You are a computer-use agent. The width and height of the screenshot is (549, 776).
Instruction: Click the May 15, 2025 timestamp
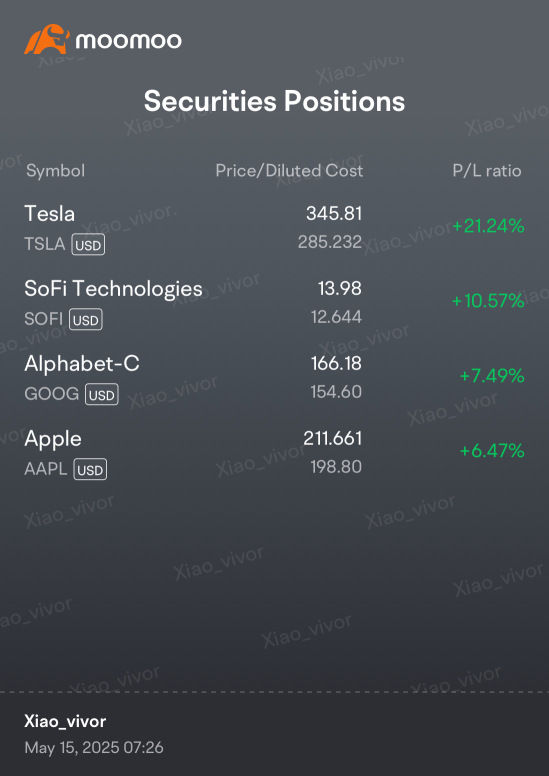pos(94,748)
